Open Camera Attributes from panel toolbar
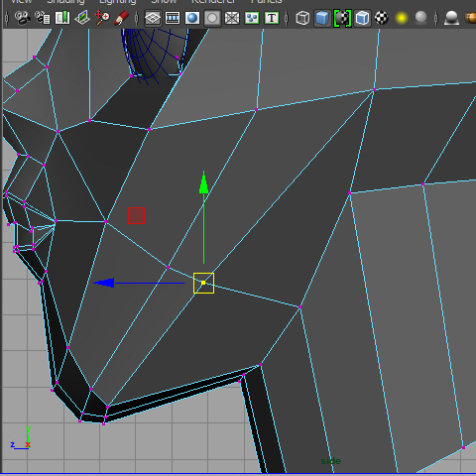This screenshot has height=476, width=476. pyautogui.click(x=43, y=18)
